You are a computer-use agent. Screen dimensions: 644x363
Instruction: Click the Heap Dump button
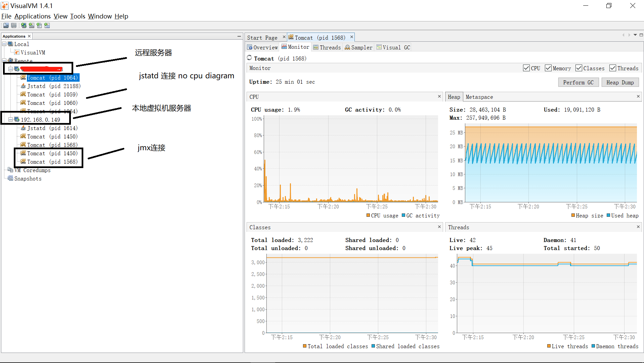[x=620, y=82]
